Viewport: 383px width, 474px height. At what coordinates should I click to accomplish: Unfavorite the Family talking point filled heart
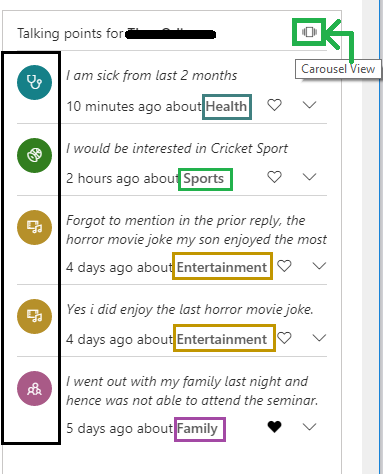[275, 427]
